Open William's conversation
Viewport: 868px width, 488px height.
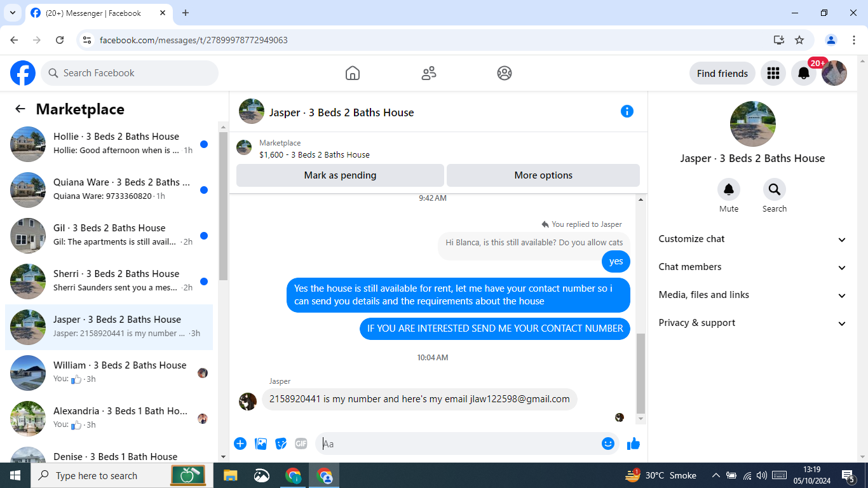point(109,373)
